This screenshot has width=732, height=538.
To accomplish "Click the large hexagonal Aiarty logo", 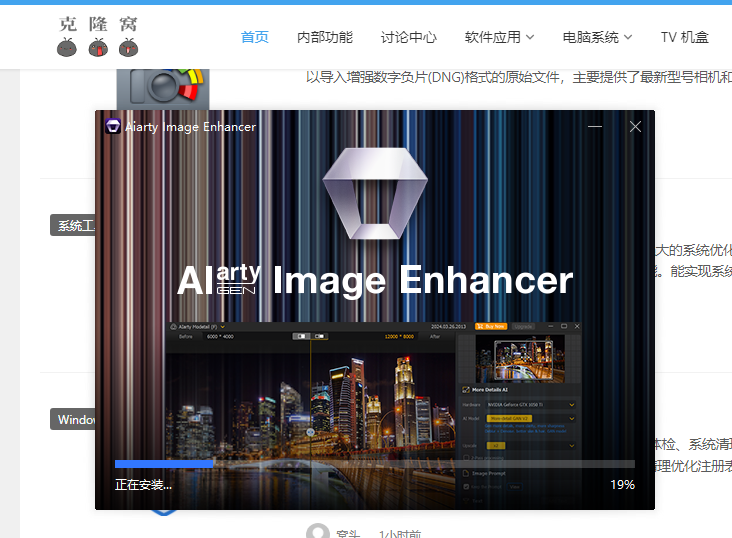I will point(375,193).
